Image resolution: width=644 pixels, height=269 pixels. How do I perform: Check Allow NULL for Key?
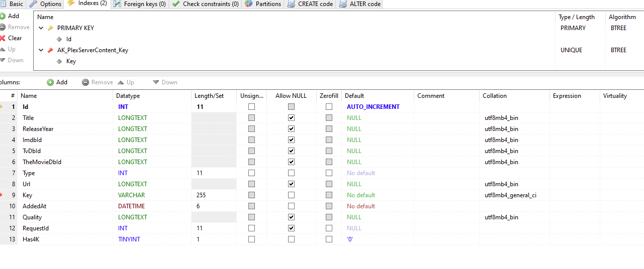coord(291,195)
